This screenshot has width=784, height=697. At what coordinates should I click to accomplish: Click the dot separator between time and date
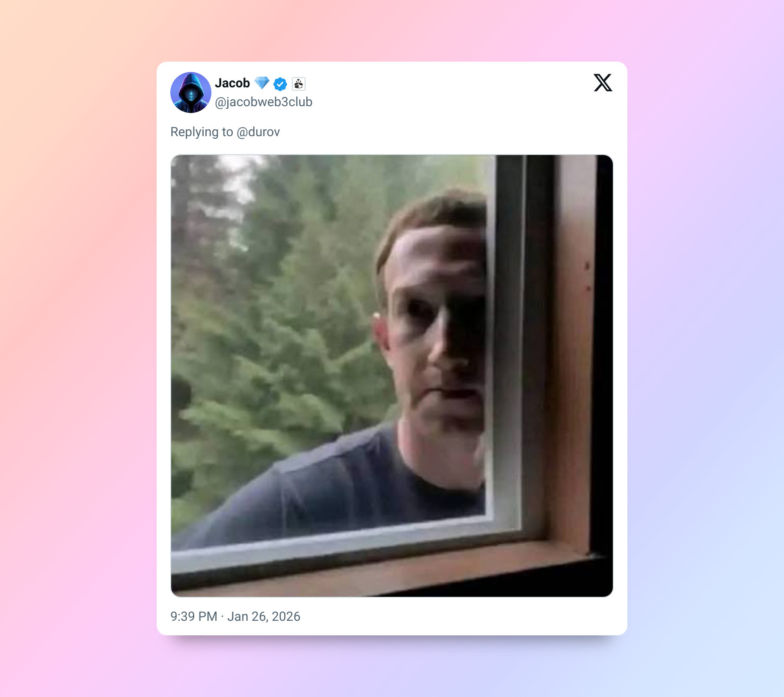tap(223, 617)
